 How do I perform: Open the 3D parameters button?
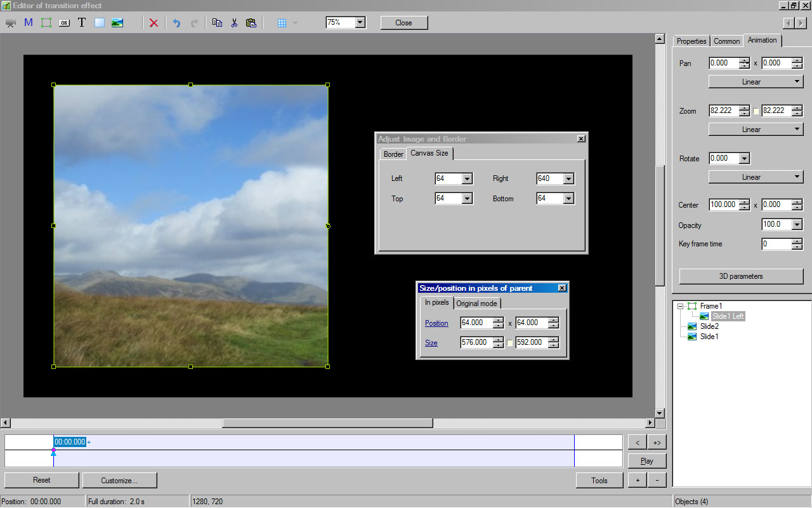click(741, 276)
